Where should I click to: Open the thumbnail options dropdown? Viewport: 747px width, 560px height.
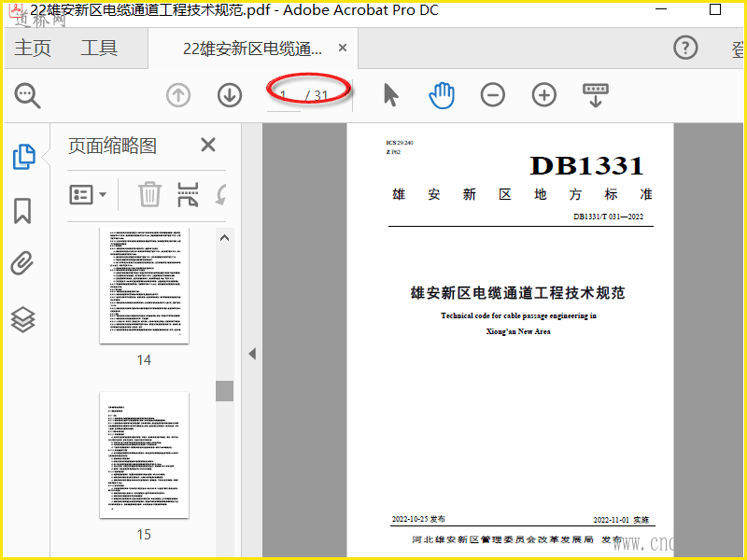pyautogui.click(x=88, y=195)
